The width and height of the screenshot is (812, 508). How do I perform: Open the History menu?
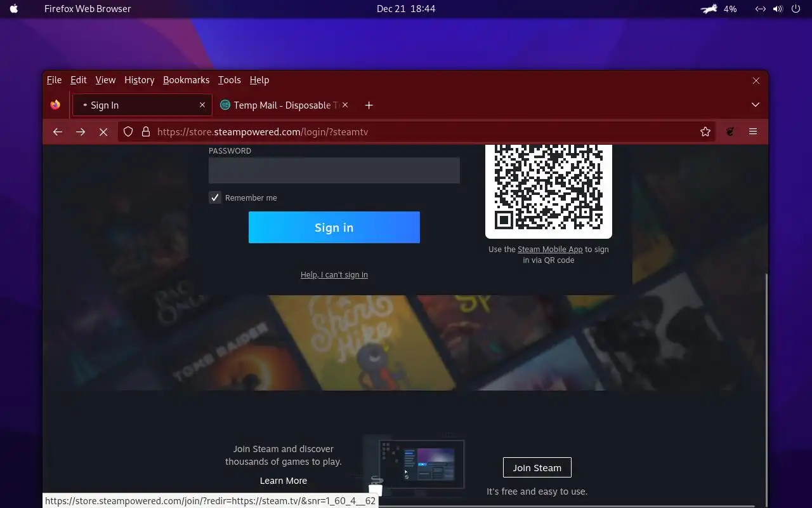(x=140, y=80)
